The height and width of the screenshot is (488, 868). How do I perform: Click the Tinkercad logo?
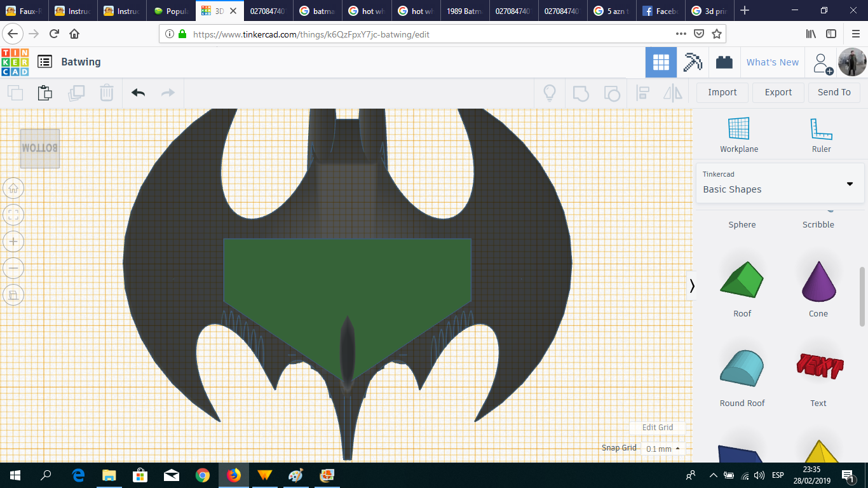coord(15,62)
